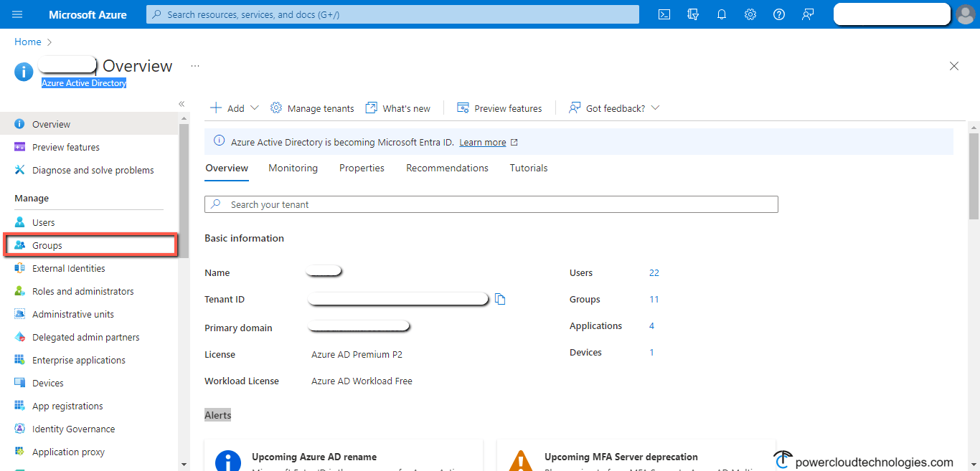This screenshot has width=980, height=471.
Task: Switch to the Monitoring tab
Action: click(x=293, y=168)
